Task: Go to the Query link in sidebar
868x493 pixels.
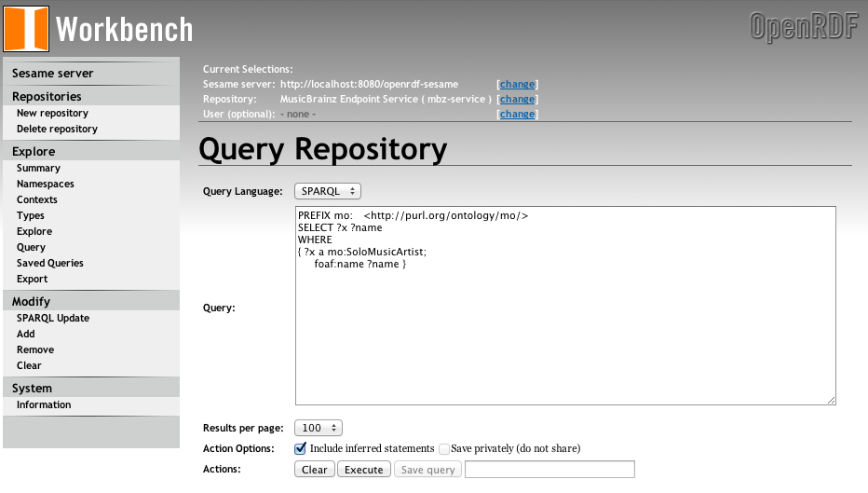Action: pyautogui.click(x=31, y=248)
